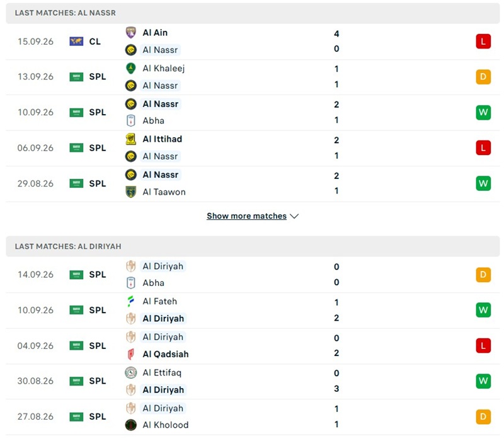Select the Al Nassr vs Abha match row
This screenshot has height=441, width=504.
coord(253,113)
